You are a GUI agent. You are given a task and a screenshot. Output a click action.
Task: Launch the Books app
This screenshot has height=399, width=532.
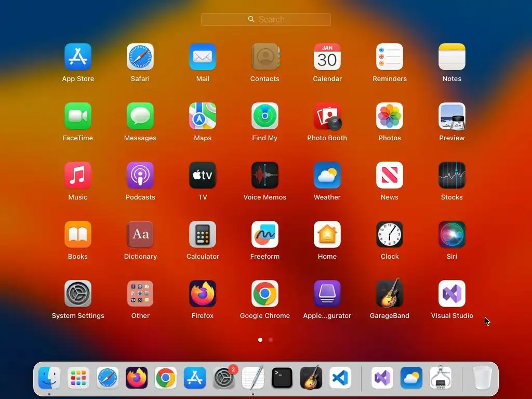pos(78,234)
